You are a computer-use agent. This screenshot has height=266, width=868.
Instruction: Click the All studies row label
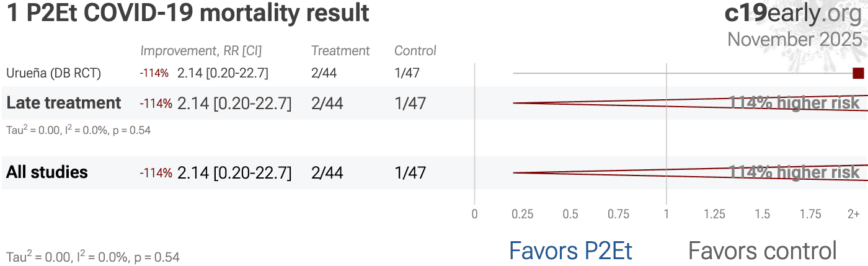(47, 172)
